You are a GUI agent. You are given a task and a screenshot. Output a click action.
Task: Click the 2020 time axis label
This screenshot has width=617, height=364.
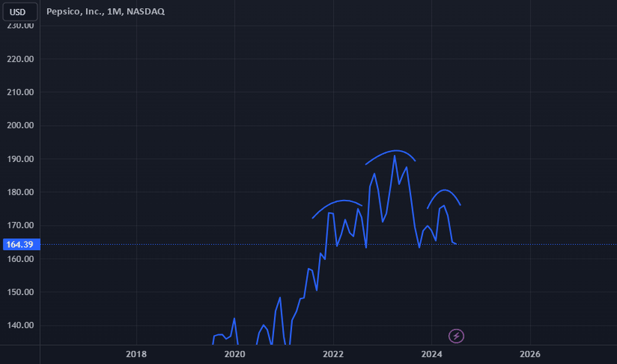point(234,354)
